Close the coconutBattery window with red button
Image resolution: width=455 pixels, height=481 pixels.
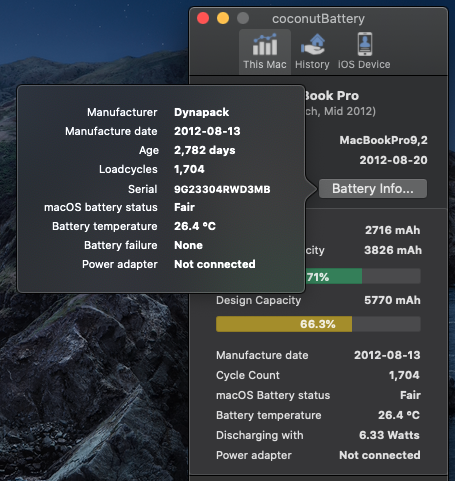203,18
